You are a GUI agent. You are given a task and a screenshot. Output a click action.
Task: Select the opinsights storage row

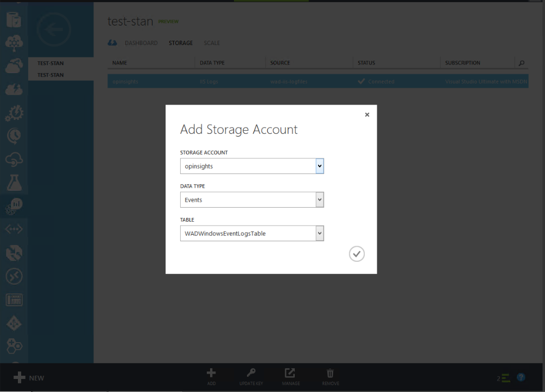pyautogui.click(x=318, y=82)
